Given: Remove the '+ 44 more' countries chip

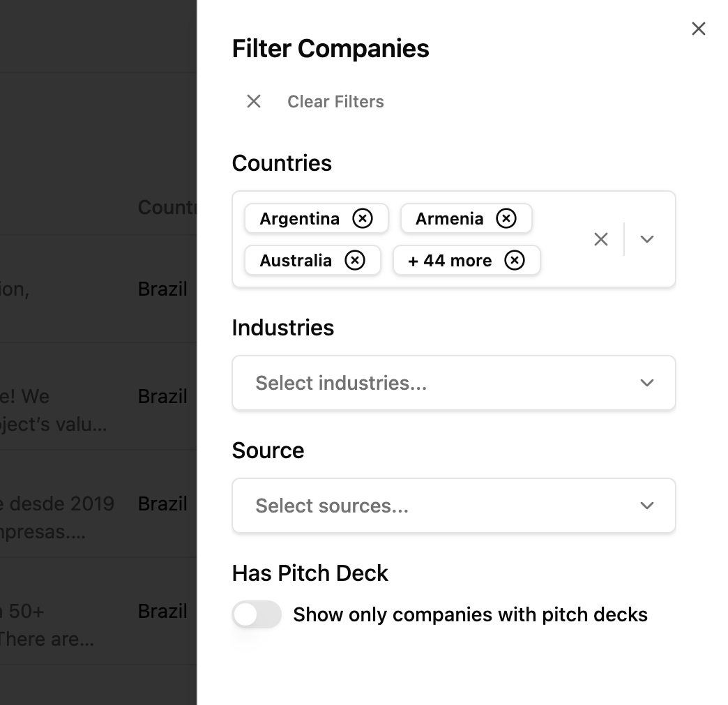Looking at the screenshot, I should (x=515, y=260).
